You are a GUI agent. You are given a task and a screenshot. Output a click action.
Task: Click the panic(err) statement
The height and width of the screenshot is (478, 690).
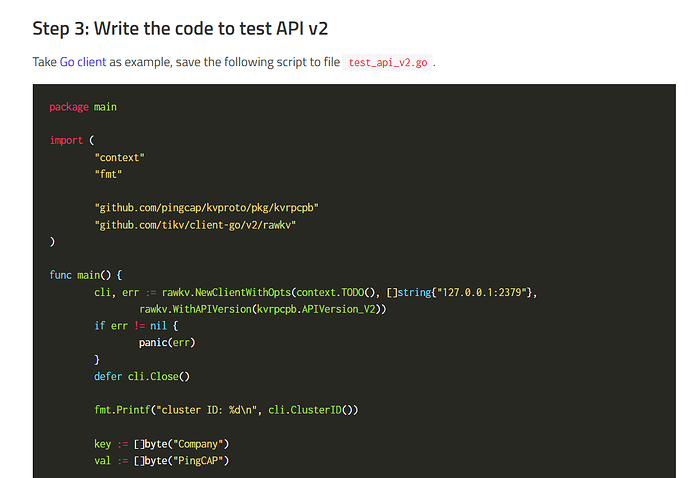[x=167, y=342]
